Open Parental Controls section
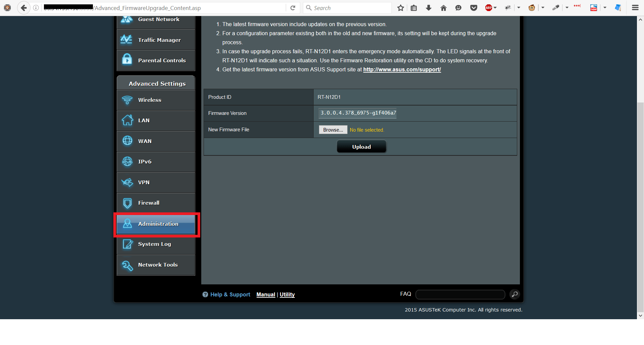This screenshot has height=345, width=644. tap(156, 60)
